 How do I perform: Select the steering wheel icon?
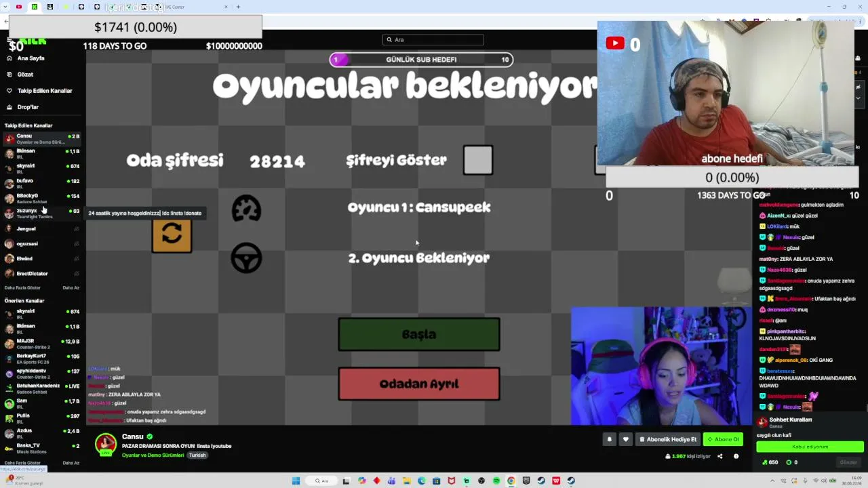click(x=246, y=258)
